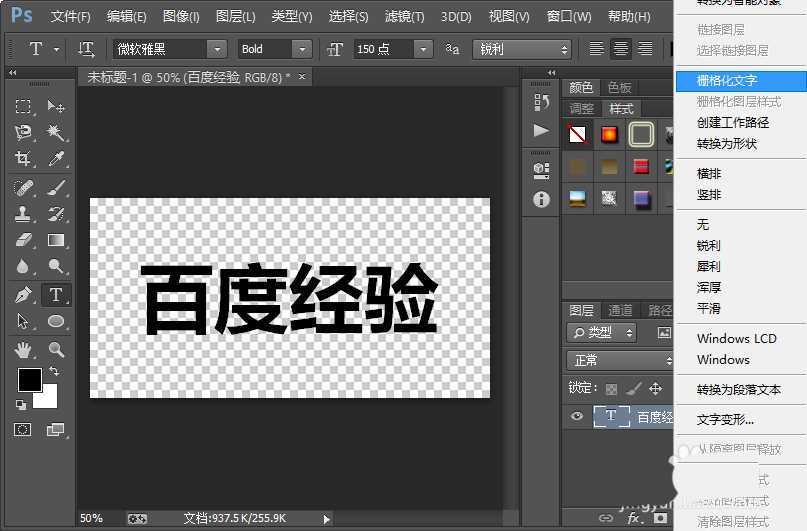The width and height of the screenshot is (807, 531).
Task: Switch to the 通道 panel tab
Action: pyautogui.click(x=620, y=310)
